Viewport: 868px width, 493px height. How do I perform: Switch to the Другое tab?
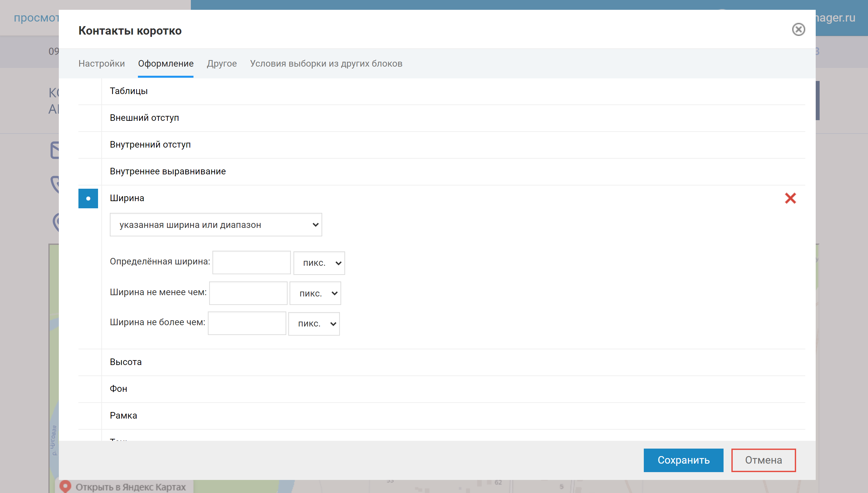coord(222,64)
